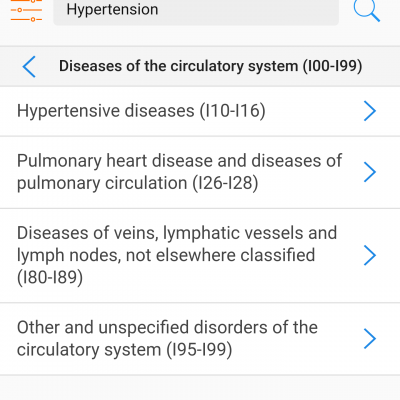Go back using the blue left arrow
400x400 pixels.
(x=29, y=67)
